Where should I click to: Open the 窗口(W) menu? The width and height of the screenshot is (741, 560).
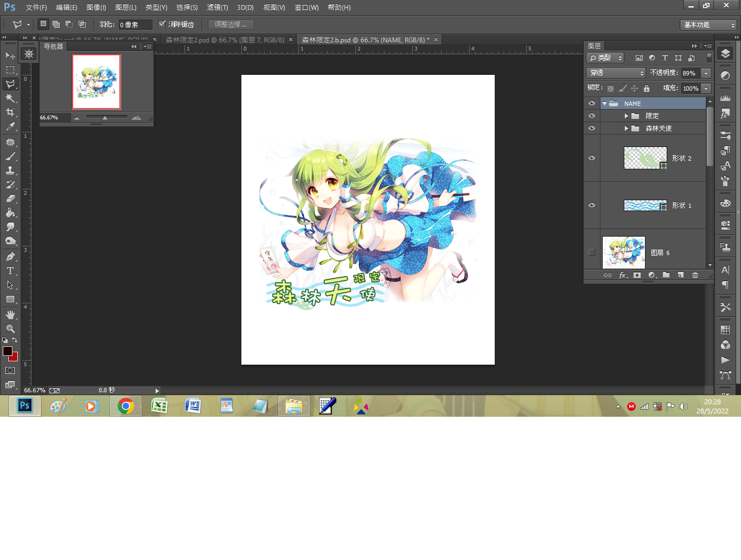(x=307, y=8)
